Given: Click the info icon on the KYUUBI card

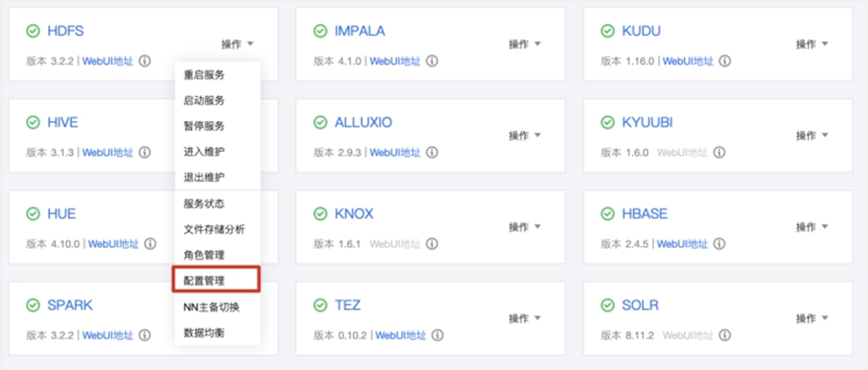Looking at the screenshot, I should coord(719,153).
